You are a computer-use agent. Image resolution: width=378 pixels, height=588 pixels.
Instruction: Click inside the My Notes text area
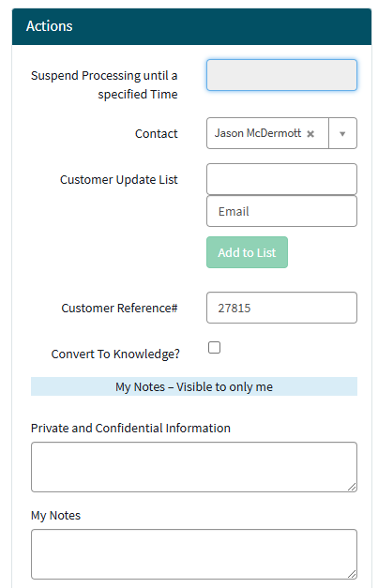[x=194, y=554]
